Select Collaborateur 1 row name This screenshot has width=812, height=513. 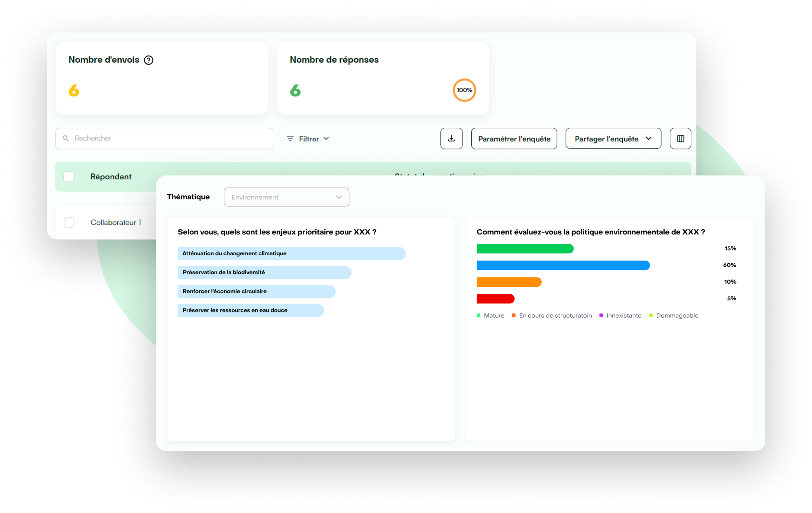pyautogui.click(x=116, y=223)
